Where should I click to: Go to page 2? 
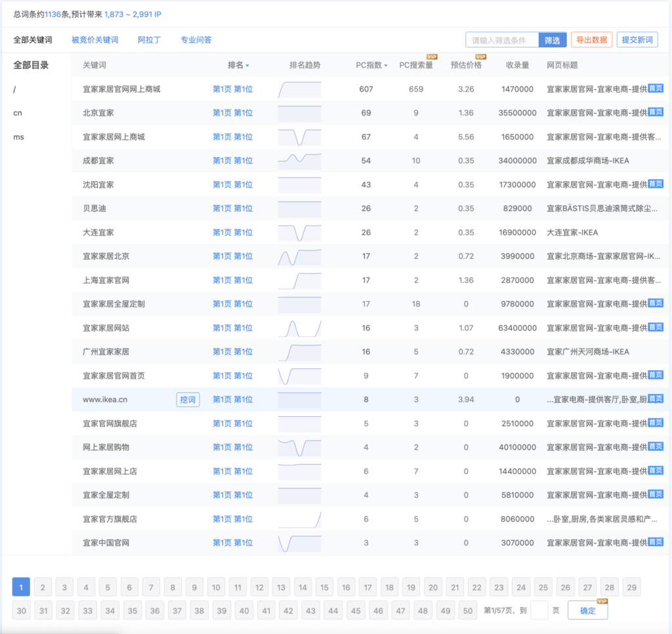tap(43, 587)
